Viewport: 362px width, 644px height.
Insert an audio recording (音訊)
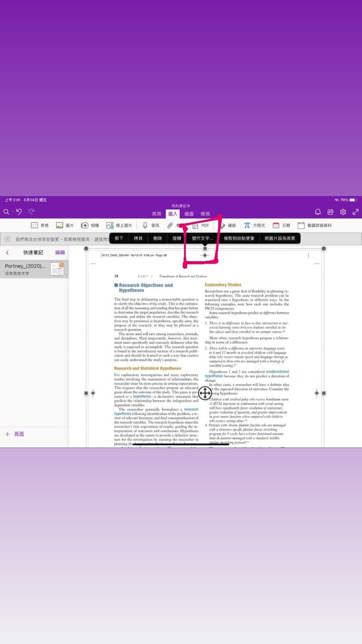click(x=151, y=226)
